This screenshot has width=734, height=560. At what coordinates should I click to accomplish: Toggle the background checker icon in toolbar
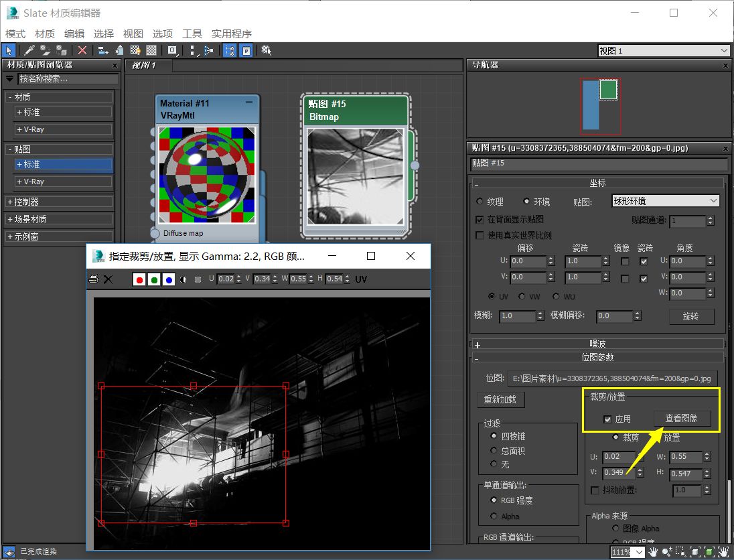[151, 50]
